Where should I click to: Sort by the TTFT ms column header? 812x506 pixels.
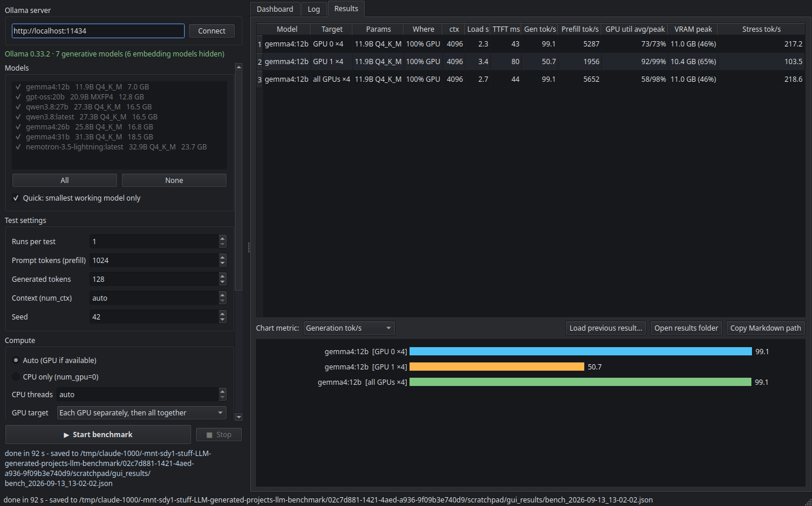pyautogui.click(x=506, y=29)
